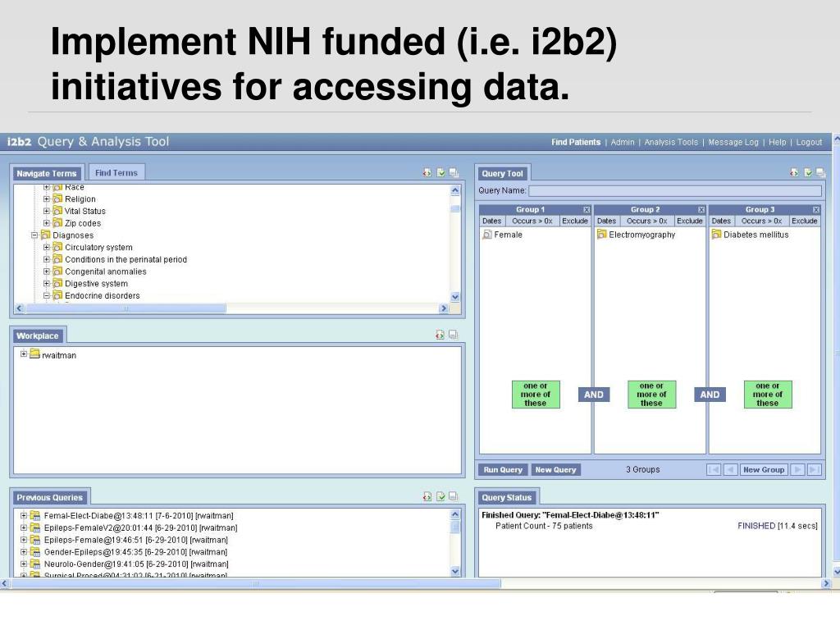Click the Query Tool XML message icon

(x=794, y=172)
